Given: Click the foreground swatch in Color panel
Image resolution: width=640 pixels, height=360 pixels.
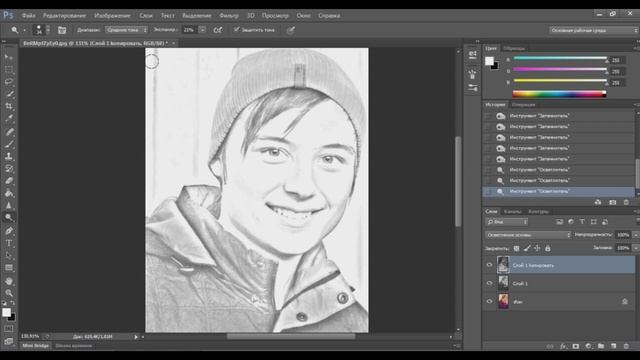Looking at the screenshot, I should (x=489, y=61).
